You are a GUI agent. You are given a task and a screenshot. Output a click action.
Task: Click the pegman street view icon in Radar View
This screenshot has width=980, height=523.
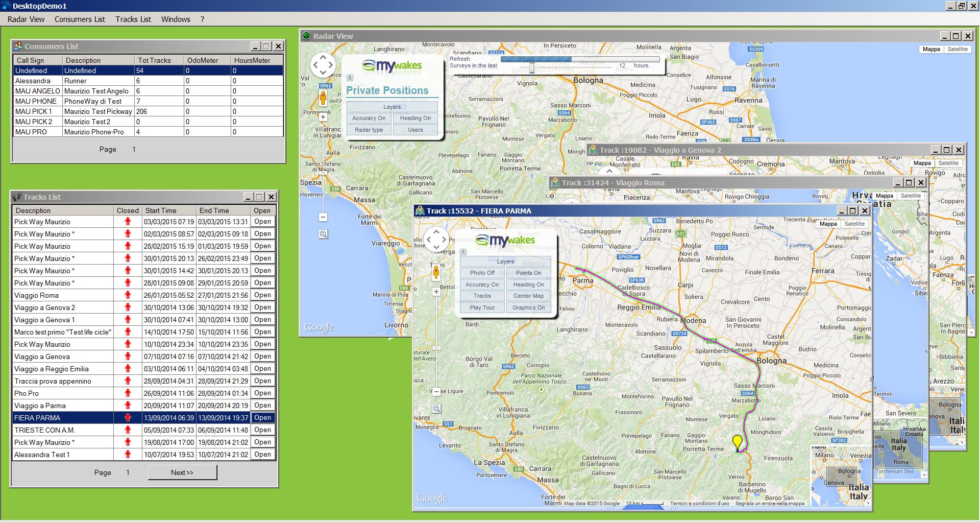click(x=323, y=98)
